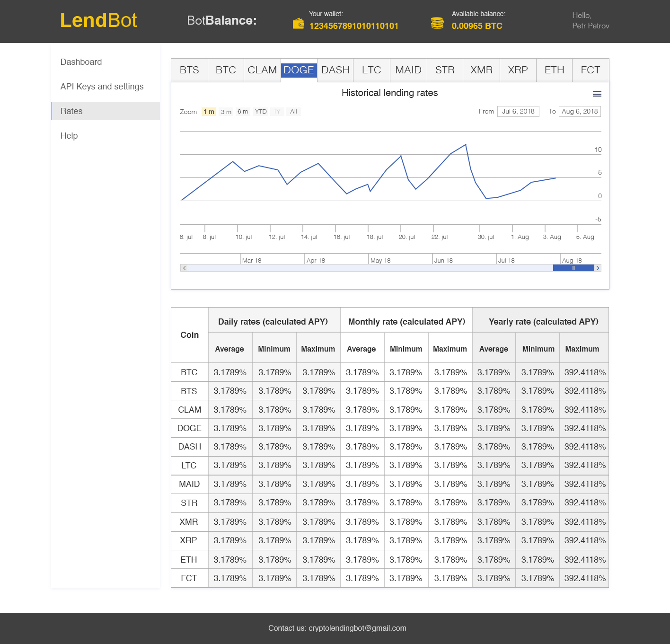
Task: Enable the All zoom range
Action: tap(293, 112)
